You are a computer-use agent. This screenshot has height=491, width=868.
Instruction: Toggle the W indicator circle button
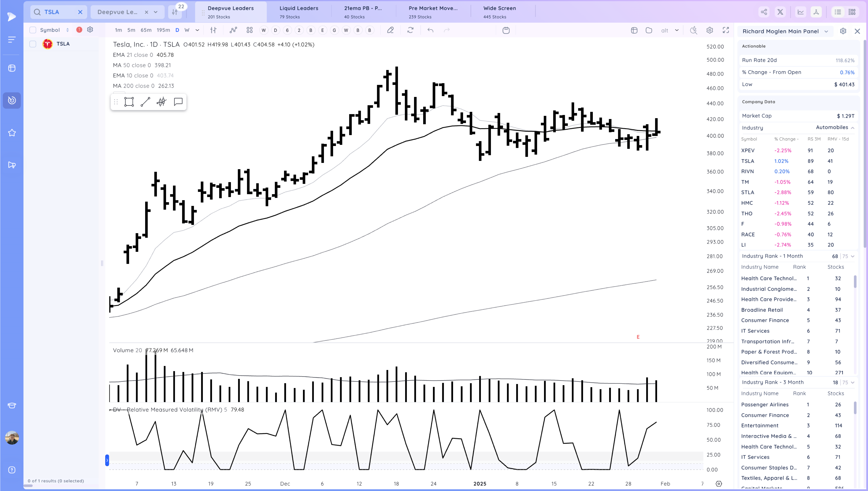click(263, 30)
